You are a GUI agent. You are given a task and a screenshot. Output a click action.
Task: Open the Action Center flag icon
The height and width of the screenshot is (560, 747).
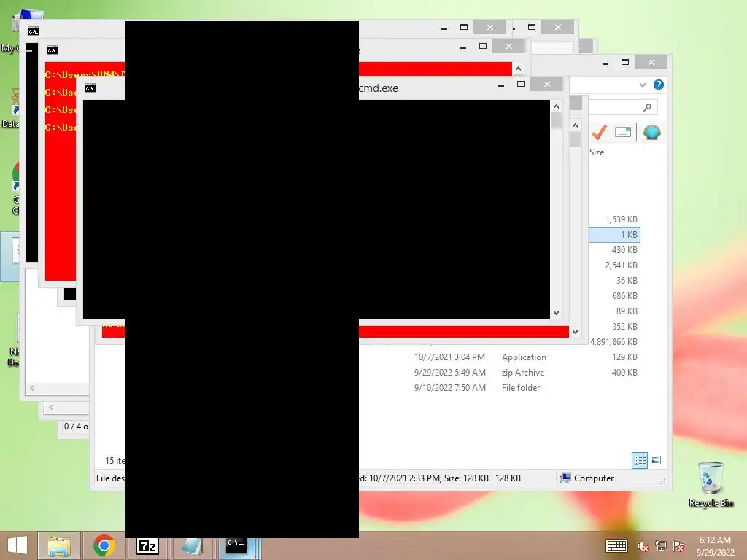678,546
